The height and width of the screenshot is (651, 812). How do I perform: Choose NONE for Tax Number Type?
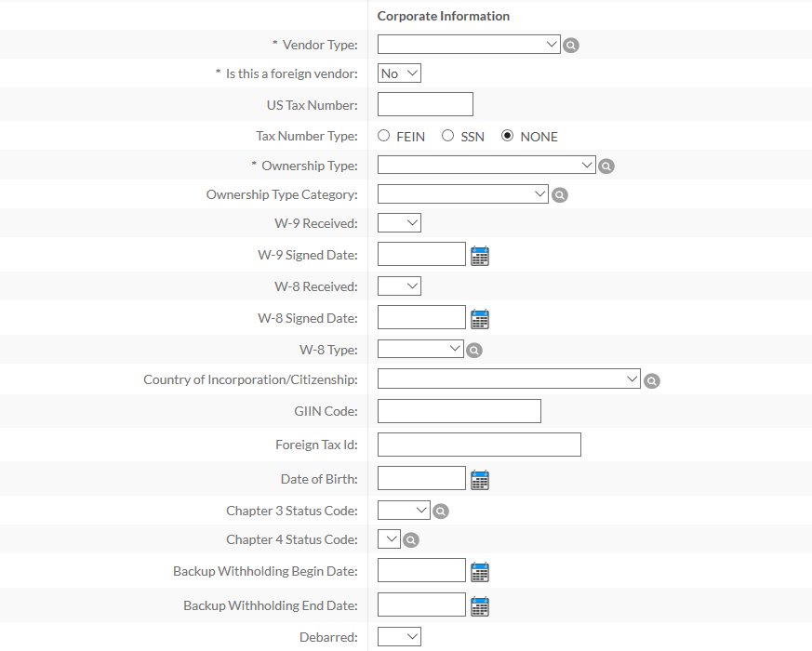tap(507, 136)
